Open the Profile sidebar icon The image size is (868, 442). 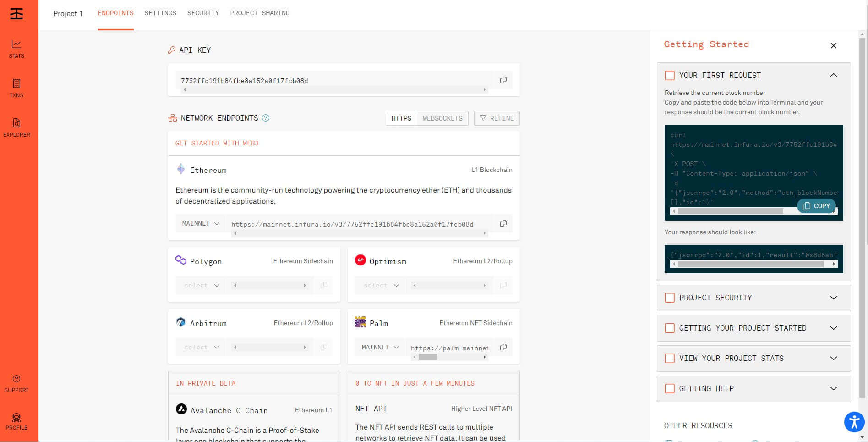coord(16,422)
